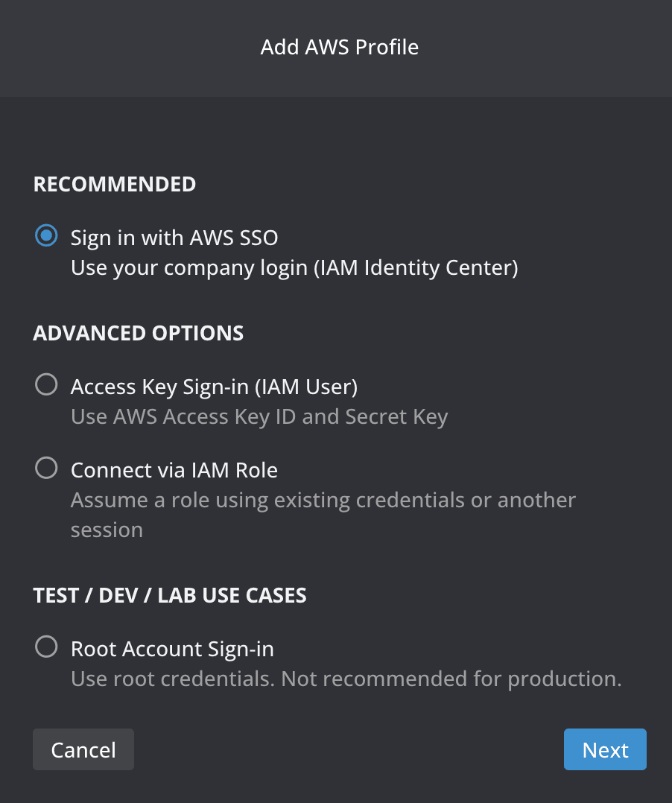This screenshot has height=803, width=672.
Task: Click the RECOMMENDED section header
Action: point(114,184)
